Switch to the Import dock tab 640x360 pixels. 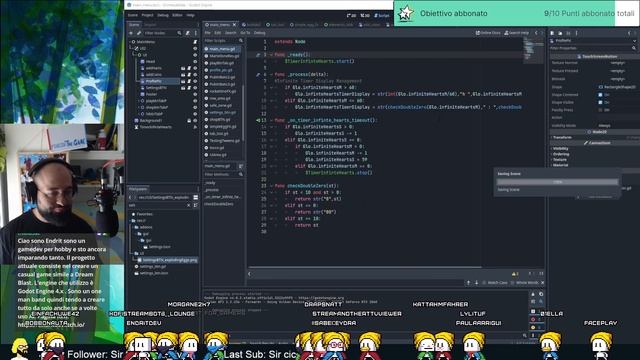[150, 25]
